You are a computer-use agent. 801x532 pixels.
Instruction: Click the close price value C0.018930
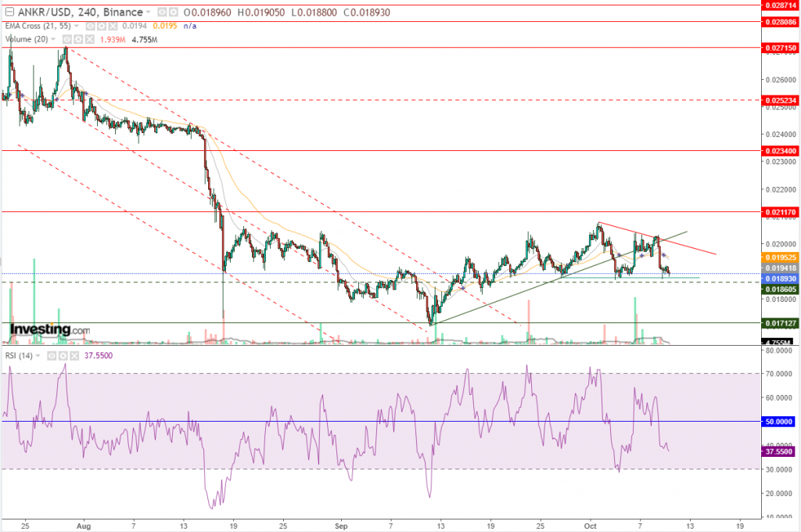(x=366, y=13)
